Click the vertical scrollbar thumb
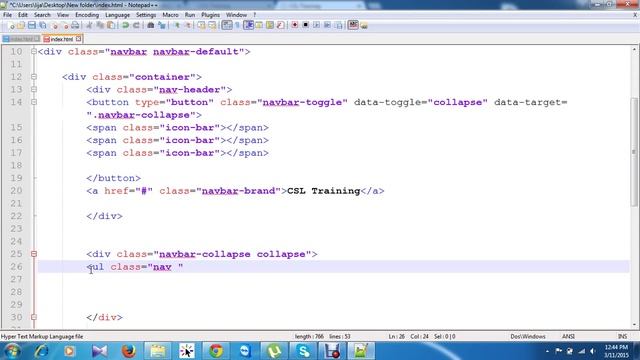The height and width of the screenshot is (360, 640). pos(634,152)
